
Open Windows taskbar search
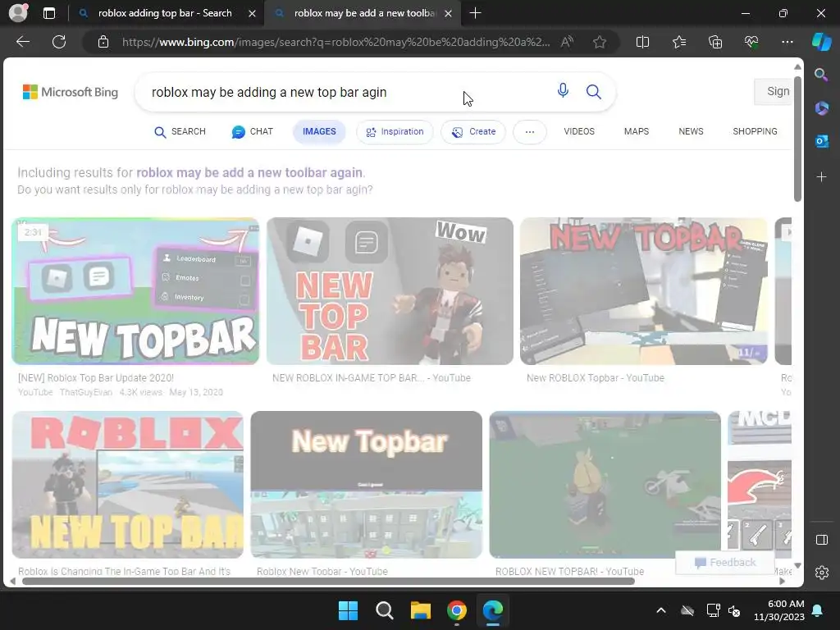(x=384, y=610)
